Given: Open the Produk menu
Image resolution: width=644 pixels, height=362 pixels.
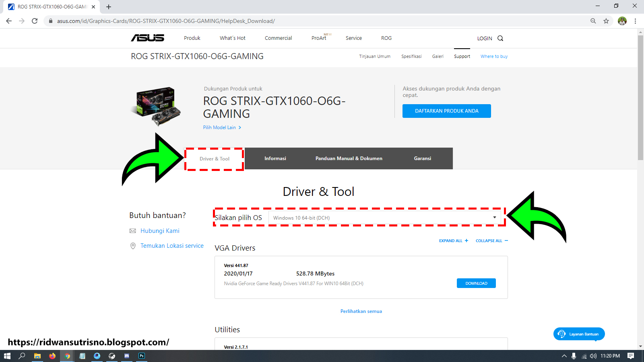Looking at the screenshot, I should [x=192, y=38].
